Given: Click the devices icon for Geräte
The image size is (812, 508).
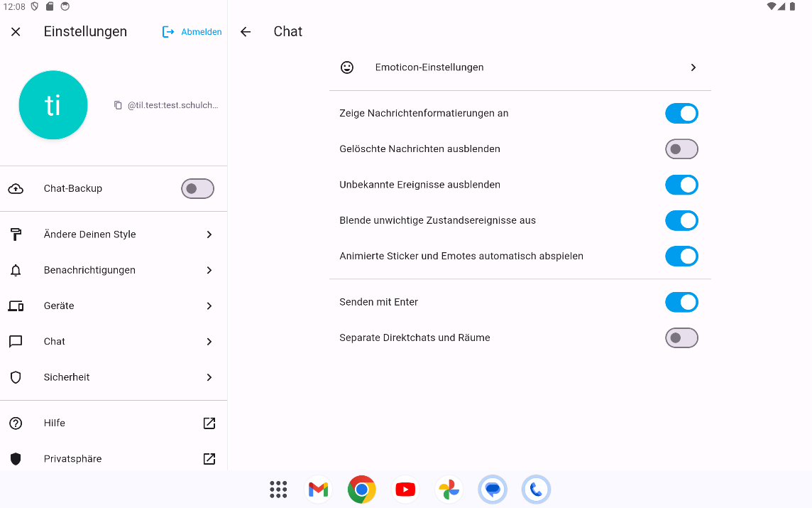Looking at the screenshot, I should (16, 306).
